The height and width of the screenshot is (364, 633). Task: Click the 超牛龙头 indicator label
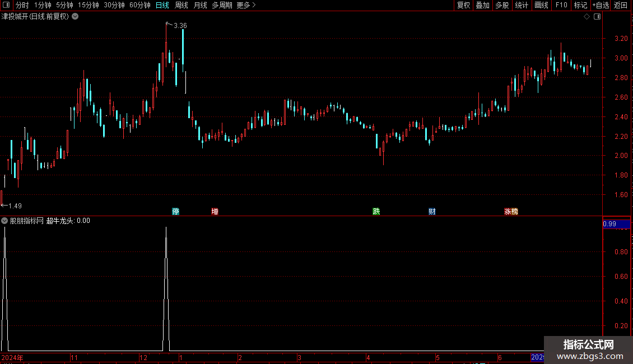[x=60, y=220]
